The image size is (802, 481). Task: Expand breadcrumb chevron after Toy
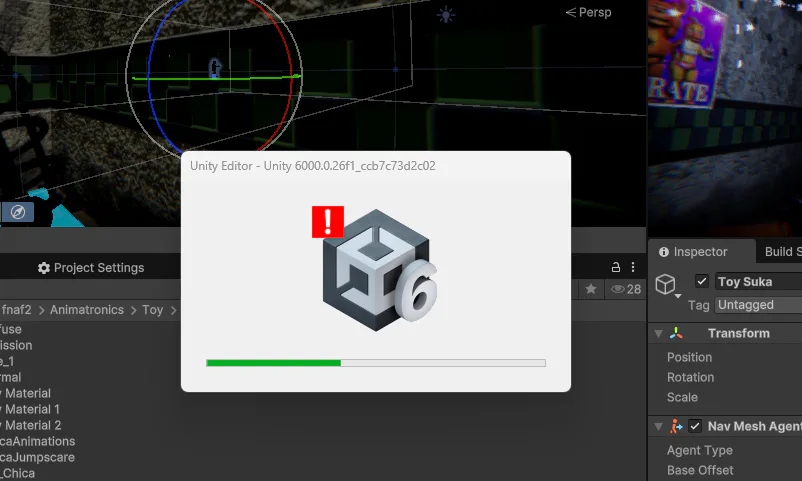click(x=173, y=311)
